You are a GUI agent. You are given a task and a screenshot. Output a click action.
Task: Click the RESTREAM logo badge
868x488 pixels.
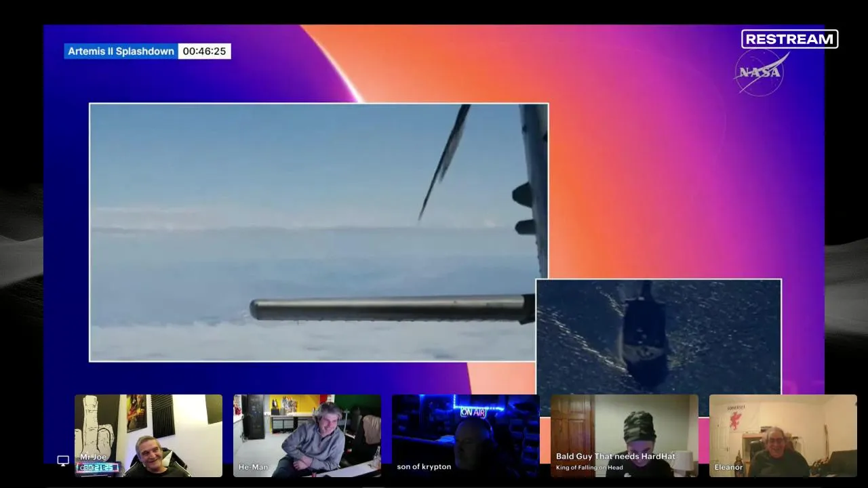click(x=789, y=39)
